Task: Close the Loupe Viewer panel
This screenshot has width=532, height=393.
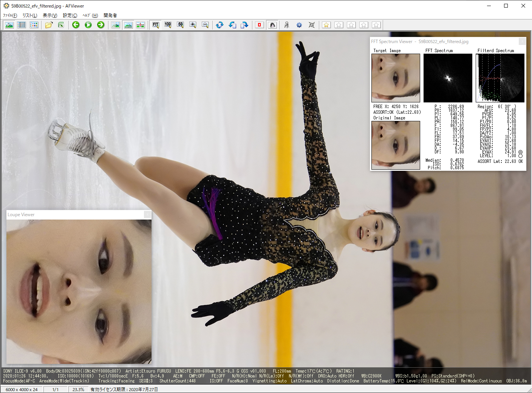Action: (x=147, y=215)
